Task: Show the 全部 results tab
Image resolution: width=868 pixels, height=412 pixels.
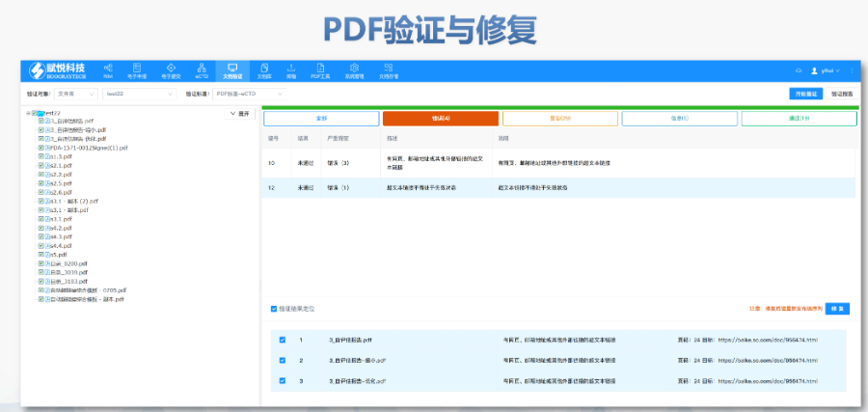Action: point(321,119)
